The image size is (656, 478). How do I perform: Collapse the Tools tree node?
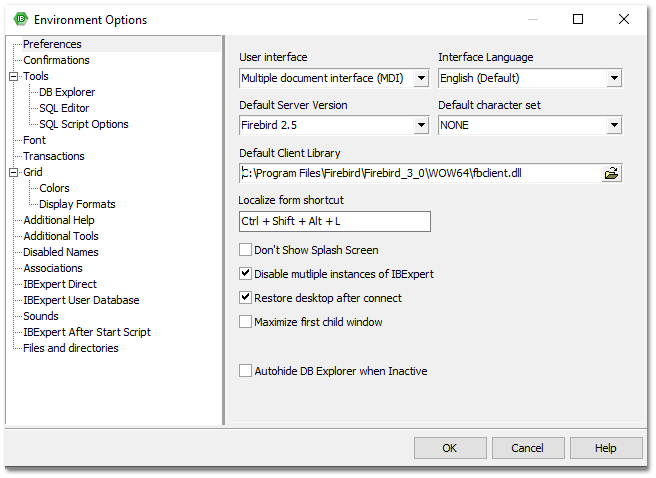pyautogui.click(x=14, y=76)
